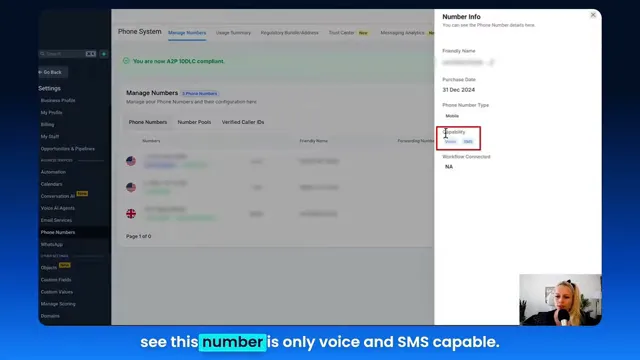Click the Friendly Name column header
The height and width of the screenshot is (360, 640).
point(313,141)
